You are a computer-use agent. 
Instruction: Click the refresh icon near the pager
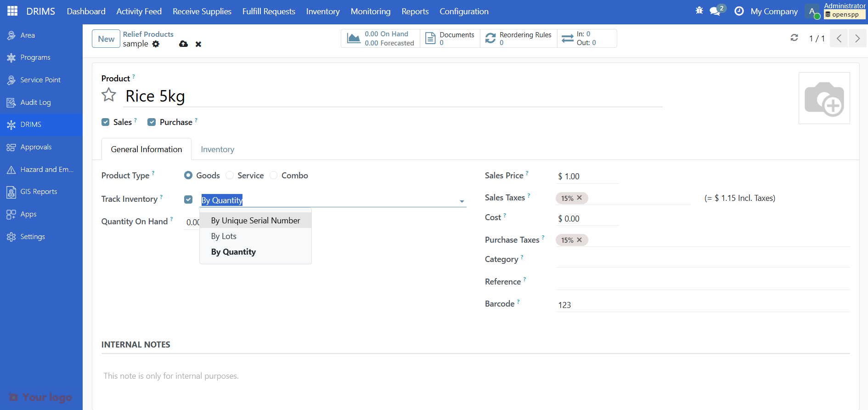[794, 38]
